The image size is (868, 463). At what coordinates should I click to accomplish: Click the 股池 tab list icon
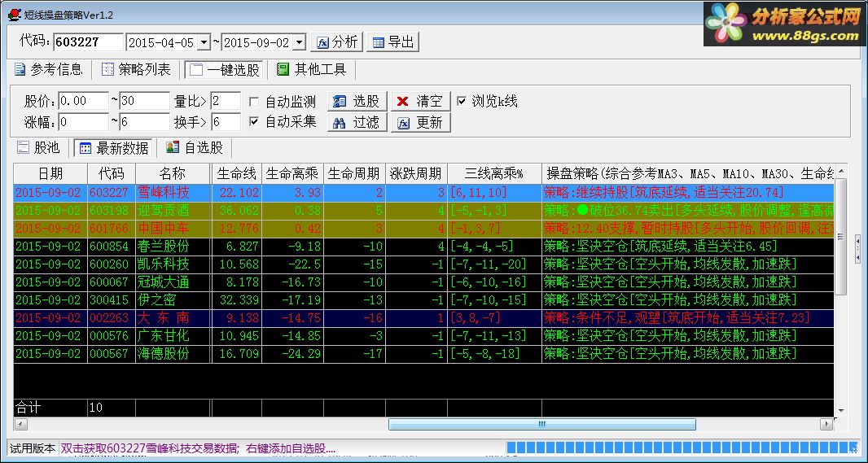click(x=24, y=148)
